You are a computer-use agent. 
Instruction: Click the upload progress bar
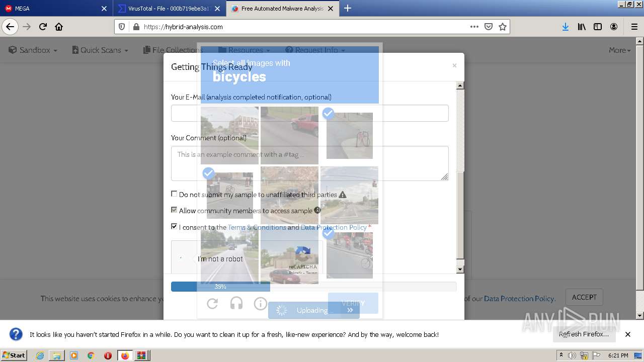pyautogui.click(x=313, y=287)
